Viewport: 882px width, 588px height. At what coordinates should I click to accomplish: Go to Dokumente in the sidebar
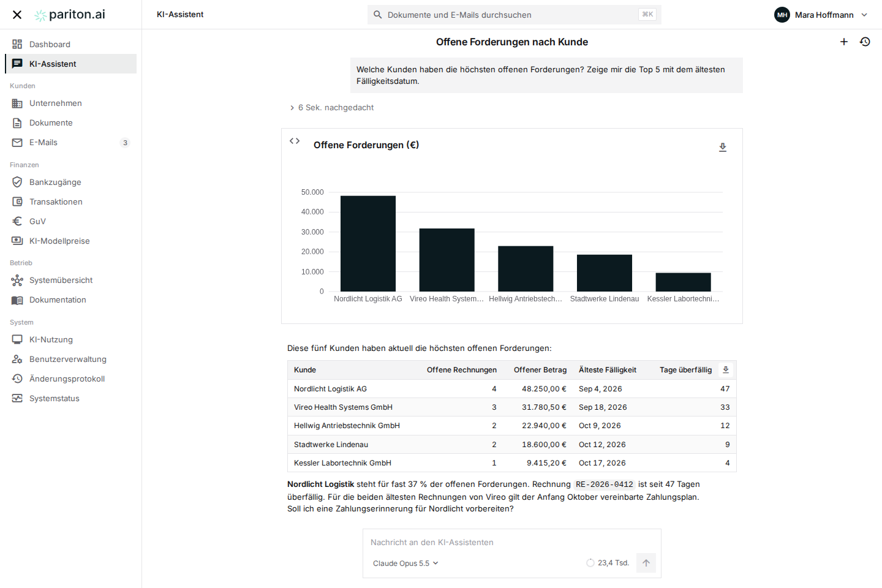point(71,123)
